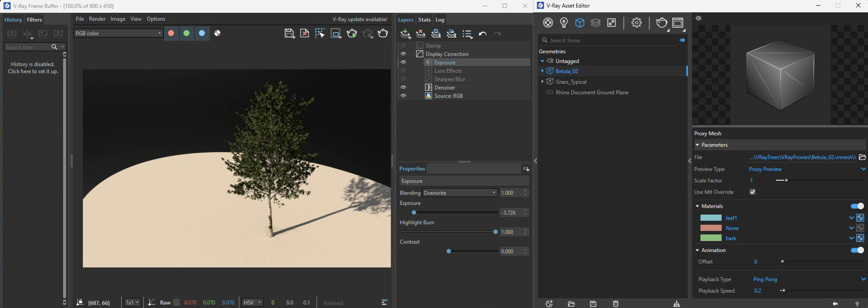Click the render teapot icon in Asset Editor
Viewport: 868px width, 308px height.
[661, 22]
